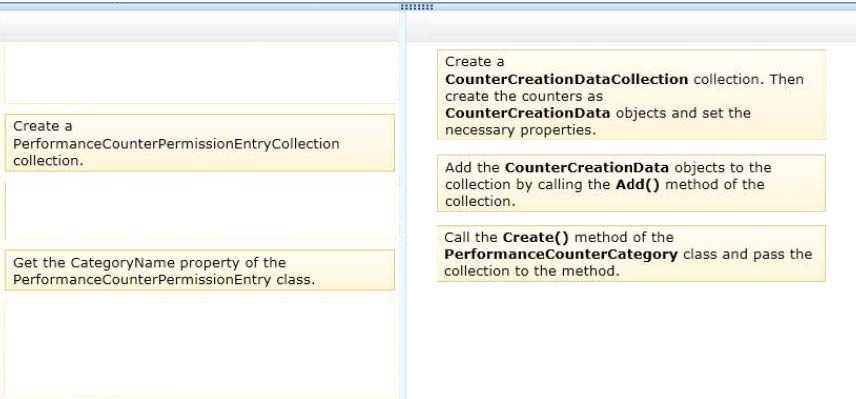The width and height of the screenshot is (856, 399).
Task: Click the bold PerformanceCounterCategory text
Action: [561, 254]
